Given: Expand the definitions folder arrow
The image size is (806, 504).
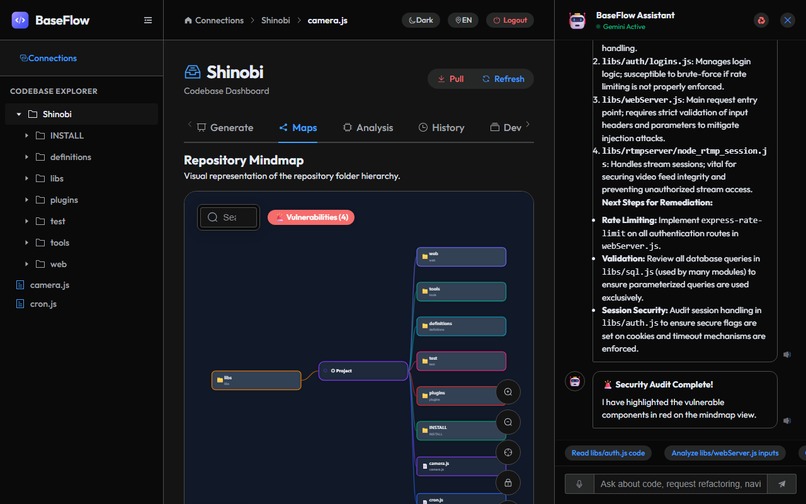Looking at the screenshot, I should click(x=27, y=157).
